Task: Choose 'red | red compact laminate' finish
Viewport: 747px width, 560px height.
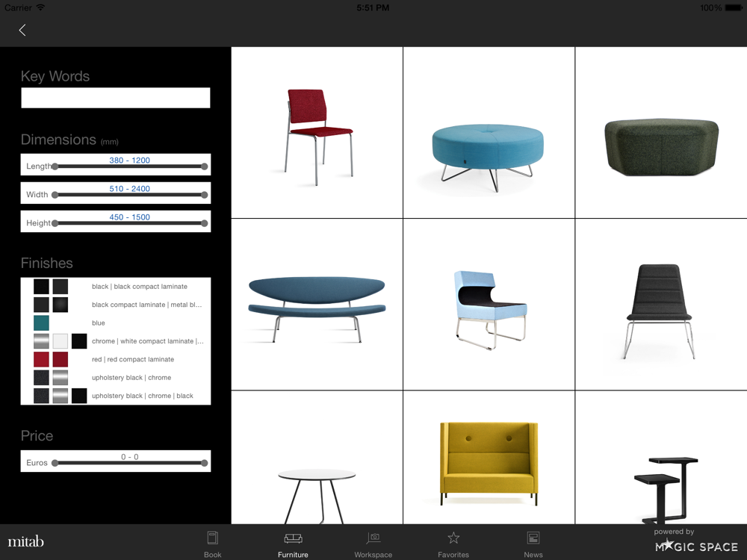Action: coord(133,360)
